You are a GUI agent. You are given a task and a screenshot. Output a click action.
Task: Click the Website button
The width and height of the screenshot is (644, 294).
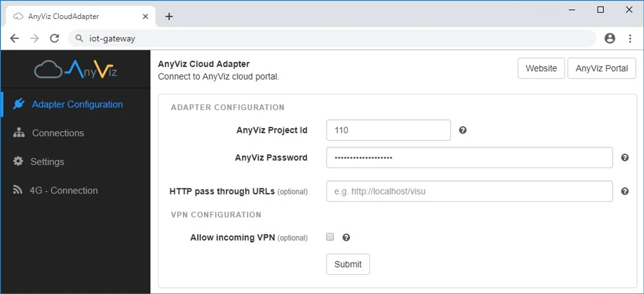(x=541, y=68)
